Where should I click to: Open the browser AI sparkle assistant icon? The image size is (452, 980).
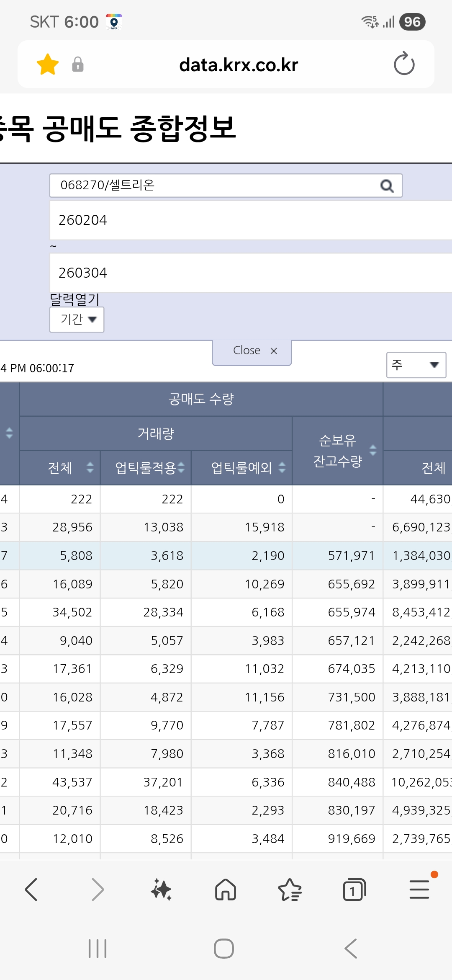point(161,890)
